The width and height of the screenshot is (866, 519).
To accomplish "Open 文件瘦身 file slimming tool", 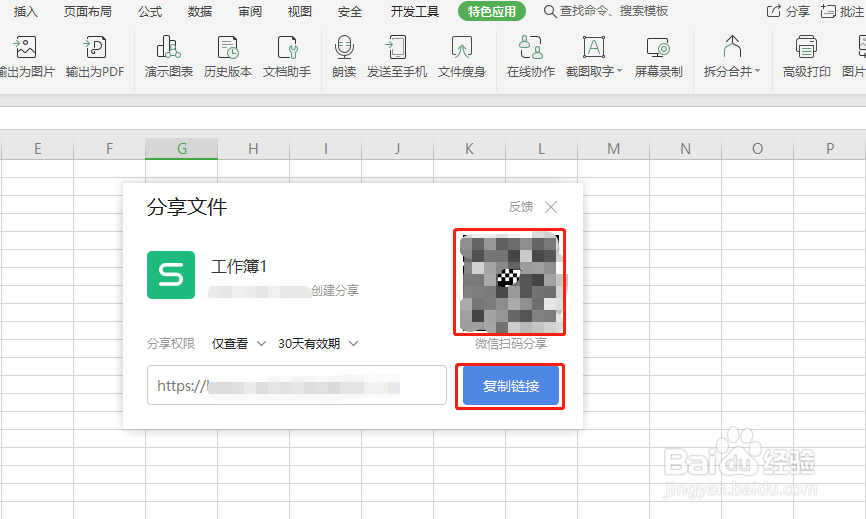I will click(x=462, y=56).
